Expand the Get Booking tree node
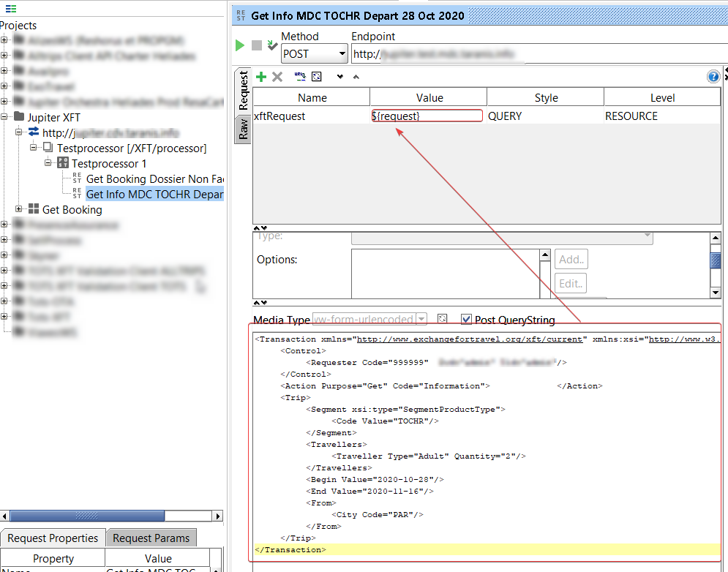 pos(20,210)
